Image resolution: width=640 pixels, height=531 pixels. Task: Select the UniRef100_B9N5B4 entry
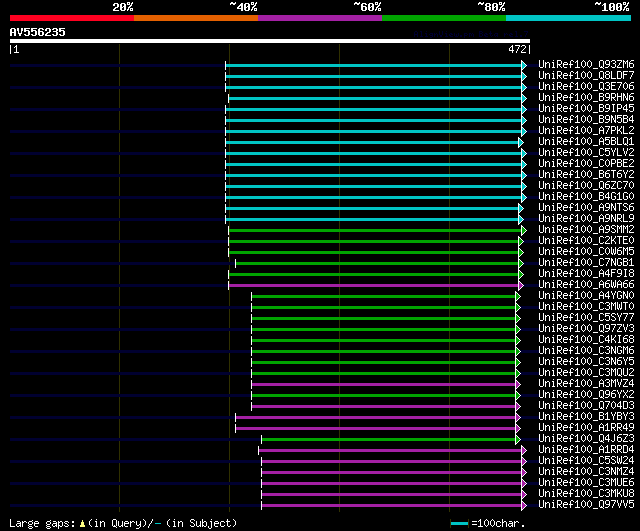[x=586, y=120]
